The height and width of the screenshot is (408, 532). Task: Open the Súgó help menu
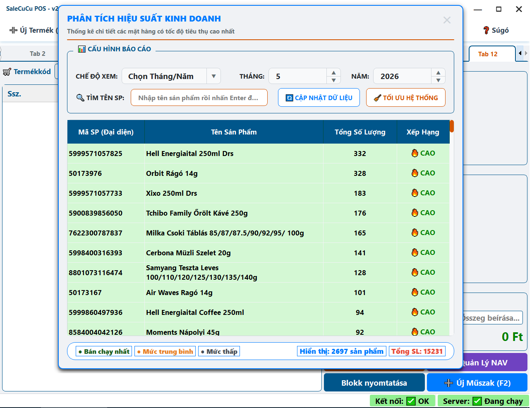tap(496, 30)
